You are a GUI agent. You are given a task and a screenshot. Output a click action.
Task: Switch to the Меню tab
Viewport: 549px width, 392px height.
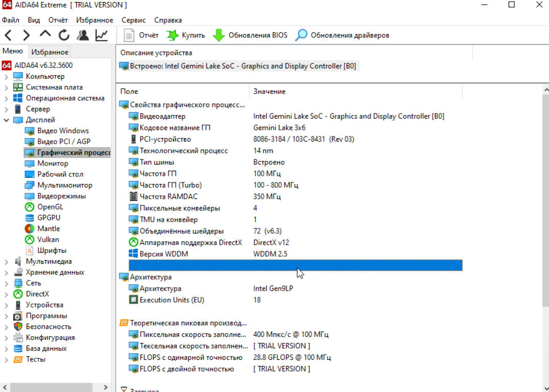tap(13, 51)
